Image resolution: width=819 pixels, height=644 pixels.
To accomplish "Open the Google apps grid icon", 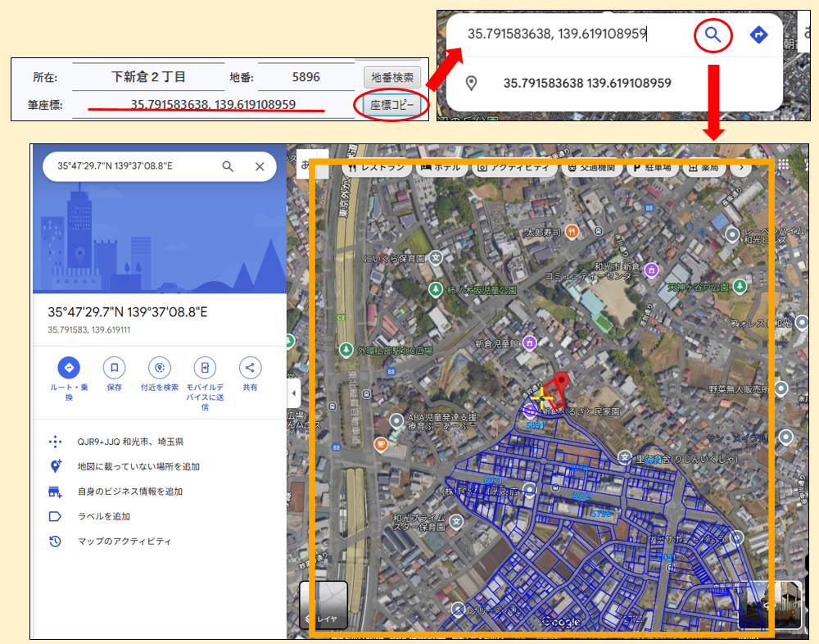I will [783, 164].
